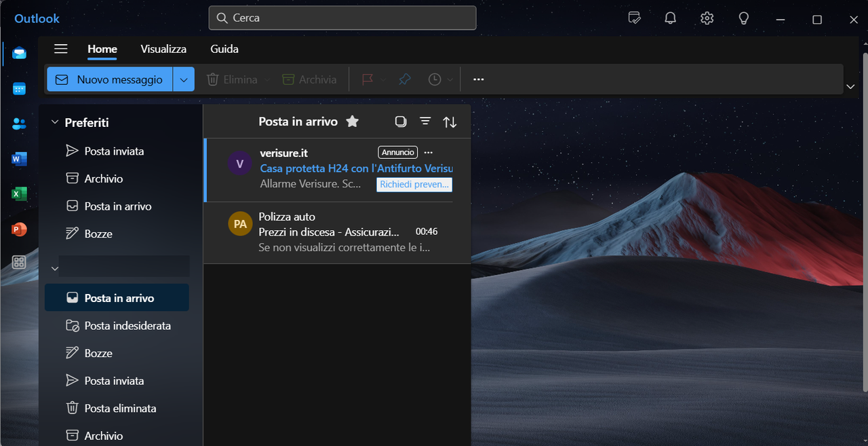Open Settings gear icon
The width and height of the screenshot is (868, 446).
[x=707, y=18]
